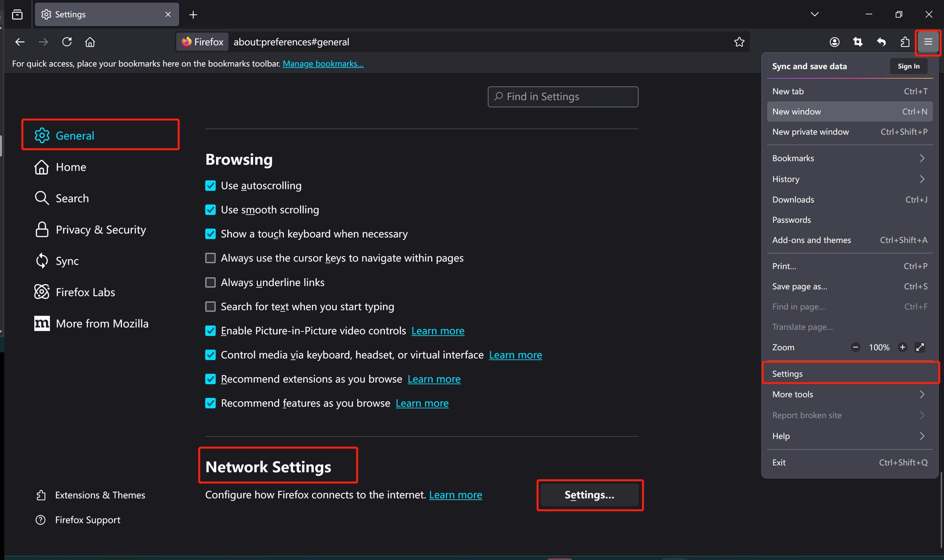
Task: Bookmark this page with the star icon
Action: pyautogui.click(x=739, y=42)
